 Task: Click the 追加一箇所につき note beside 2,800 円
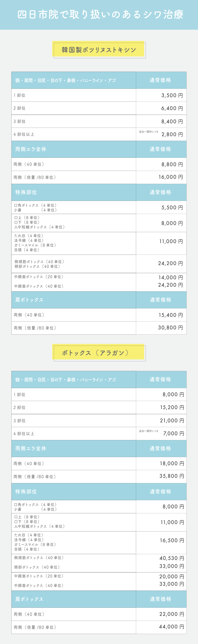pyautogui.click(x=149, y=132)
